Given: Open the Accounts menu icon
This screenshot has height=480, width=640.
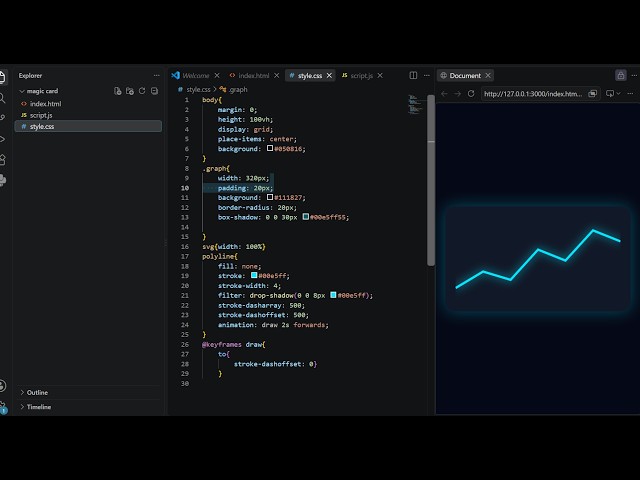Looking at the screenshot, I should coord(2,385).
